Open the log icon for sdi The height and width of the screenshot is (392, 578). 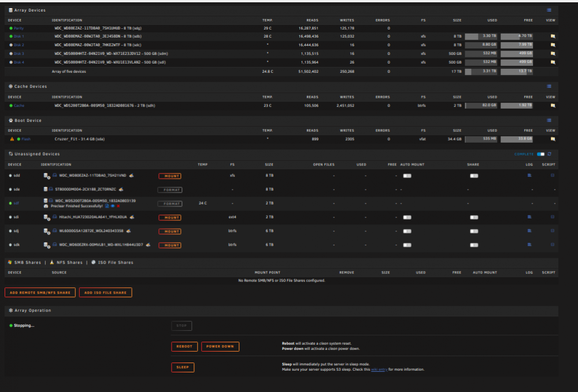(529, 217)
